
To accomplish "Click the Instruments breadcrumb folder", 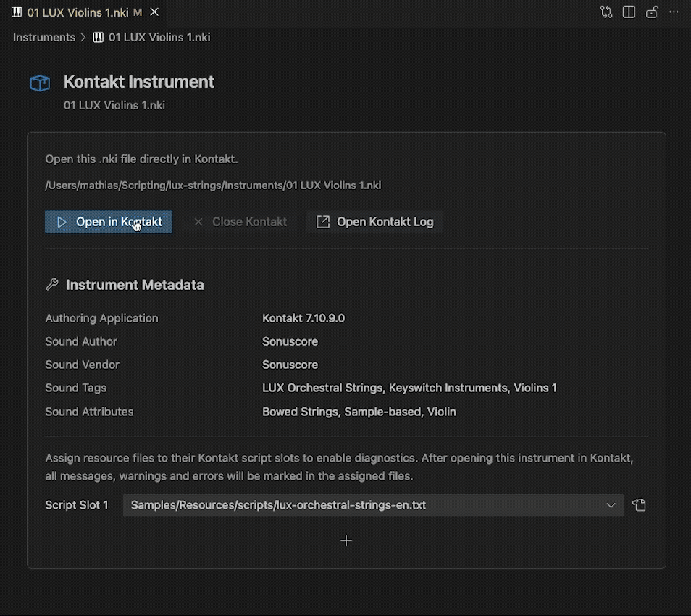I will tap(44, 37).
